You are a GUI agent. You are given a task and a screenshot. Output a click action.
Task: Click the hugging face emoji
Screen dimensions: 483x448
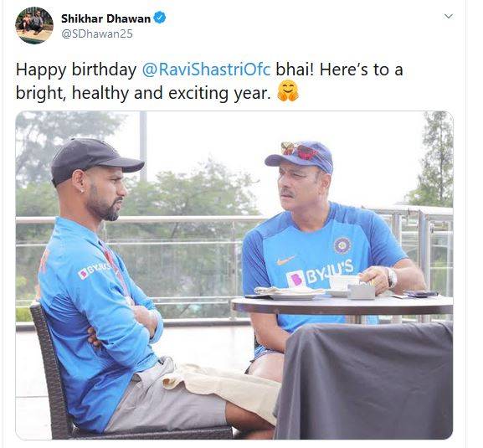(x=288, y=91)
